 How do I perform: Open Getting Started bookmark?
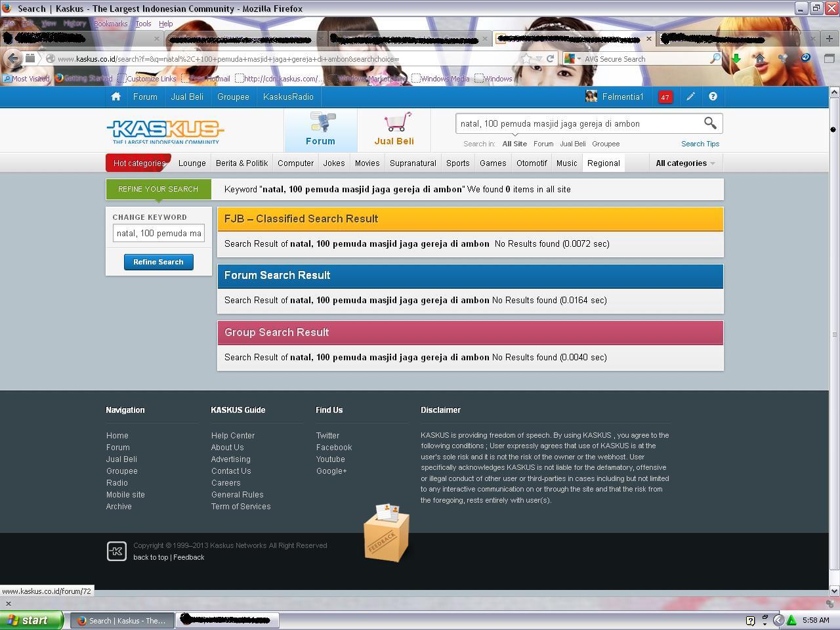[83, 78]
